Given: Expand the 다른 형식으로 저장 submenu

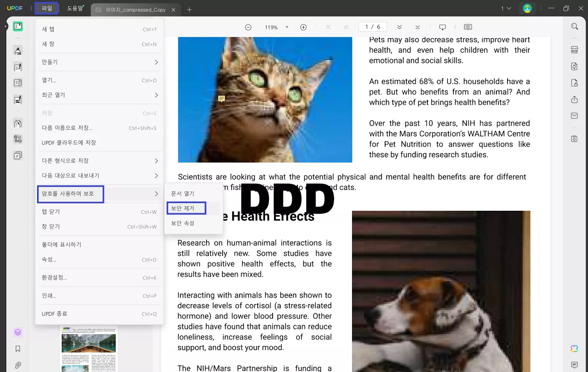Looking at the screenshot, I should [100, 161].
